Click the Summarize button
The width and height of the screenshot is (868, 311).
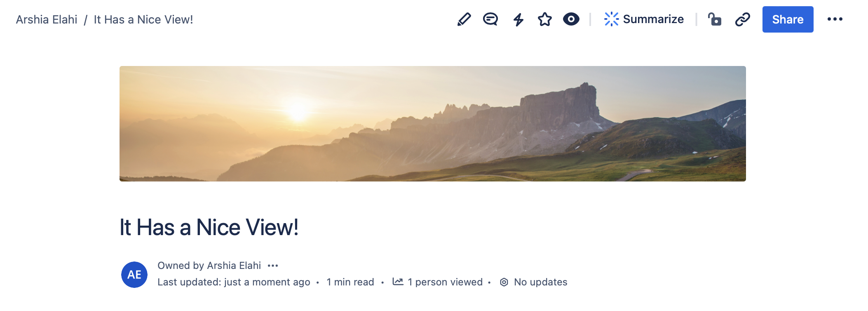pos(644,19)
